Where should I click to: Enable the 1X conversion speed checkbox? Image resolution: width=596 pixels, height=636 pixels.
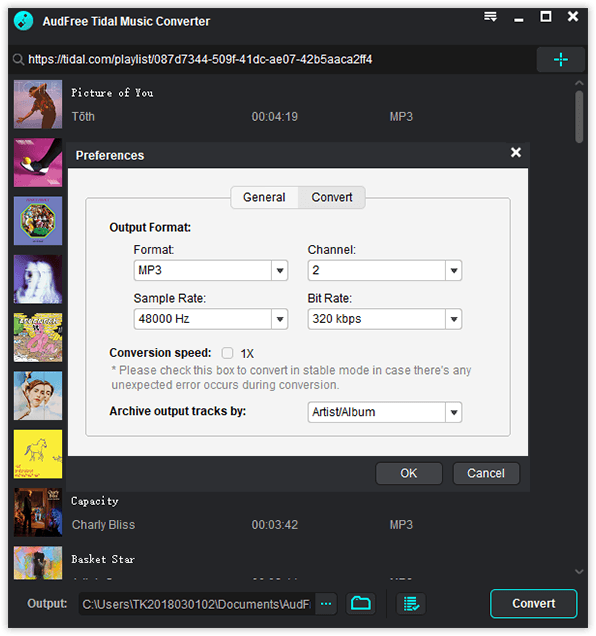click(227, 353)
